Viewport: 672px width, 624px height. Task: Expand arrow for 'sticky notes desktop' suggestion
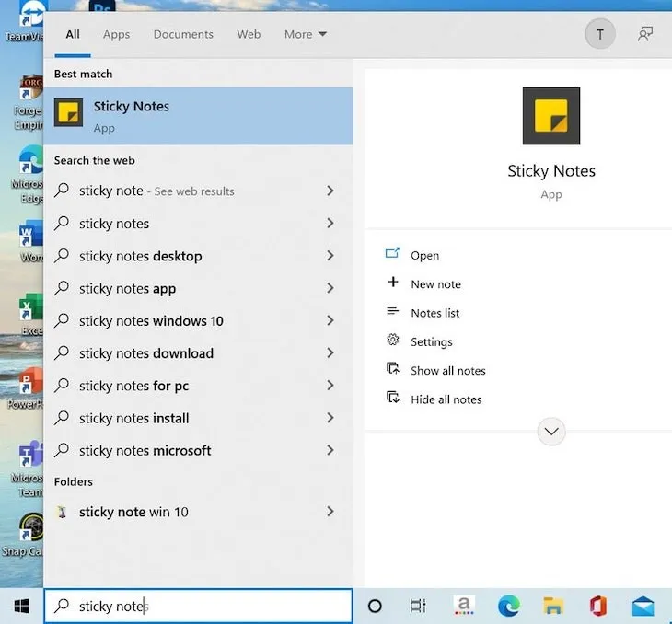330,256
